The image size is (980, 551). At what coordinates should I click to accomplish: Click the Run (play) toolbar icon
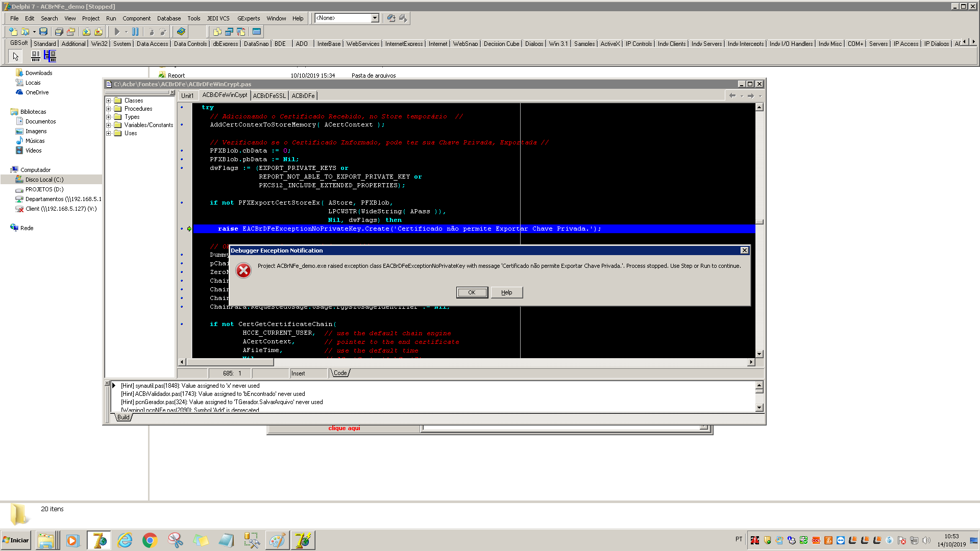117,32
